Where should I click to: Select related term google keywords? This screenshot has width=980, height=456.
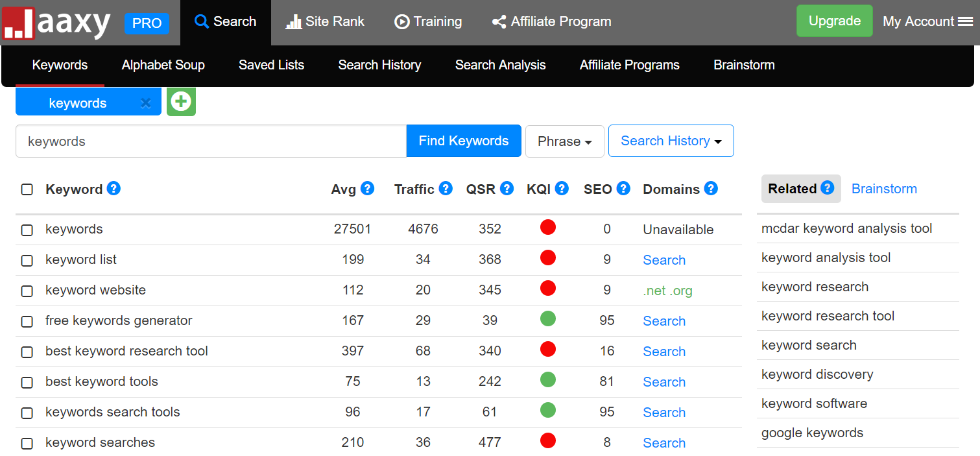pos(812,433)
